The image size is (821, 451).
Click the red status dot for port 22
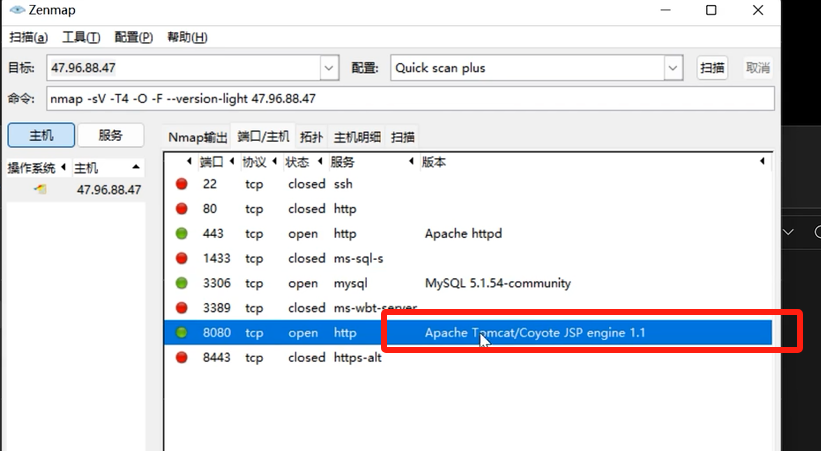(182, 184)
